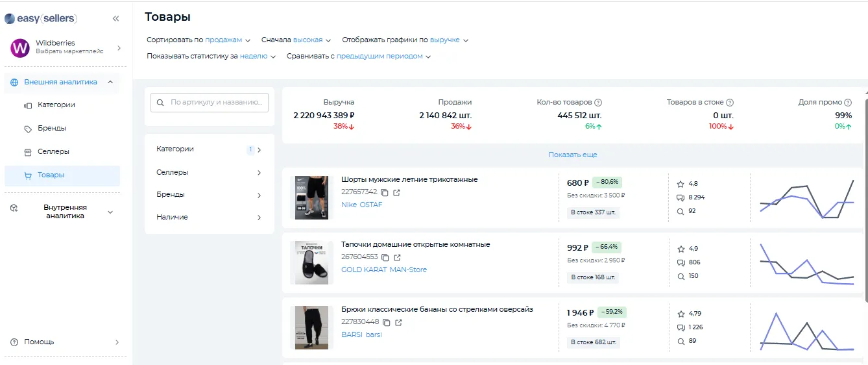Collapse the Внешняя аналитика section
Screen dimensions: 868x365
coord(110,82)
